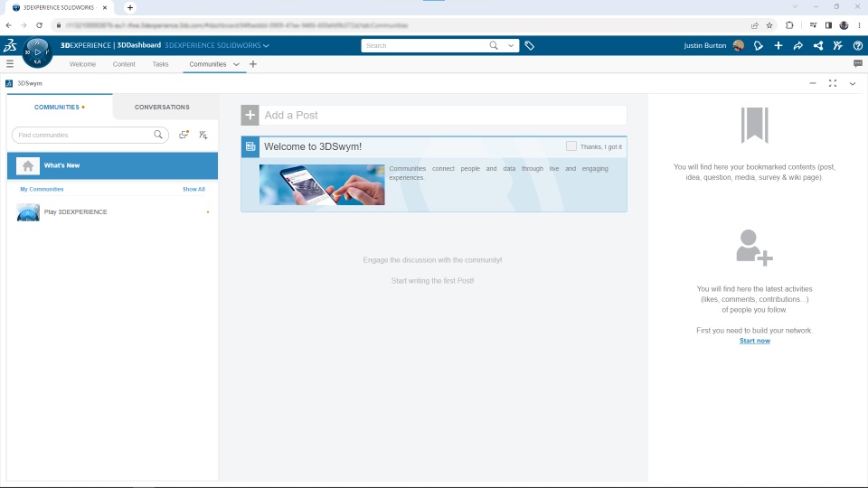
Task: Open browser extensions puzzle icon
Action: (789, 25)
